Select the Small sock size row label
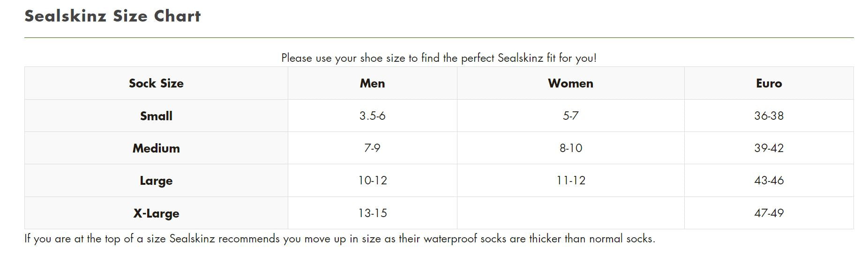The width and height of the screenshot is (868, 255). (x=156, y=116)
